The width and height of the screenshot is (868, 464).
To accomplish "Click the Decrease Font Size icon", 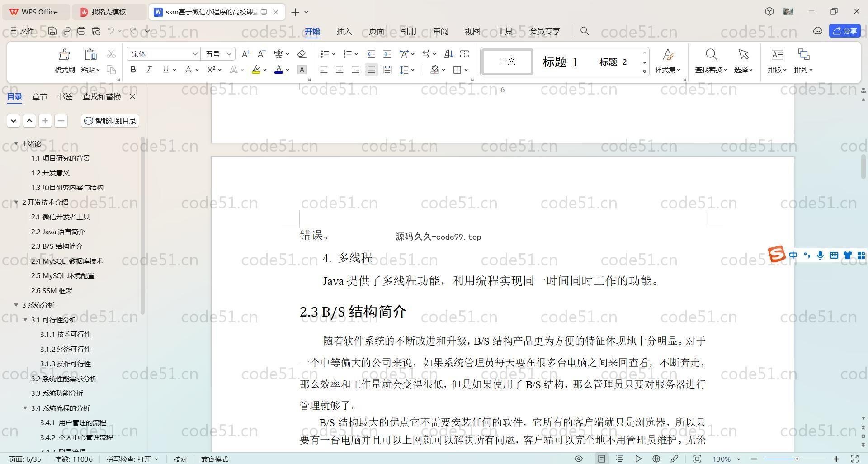I will (x=261, y=54).
